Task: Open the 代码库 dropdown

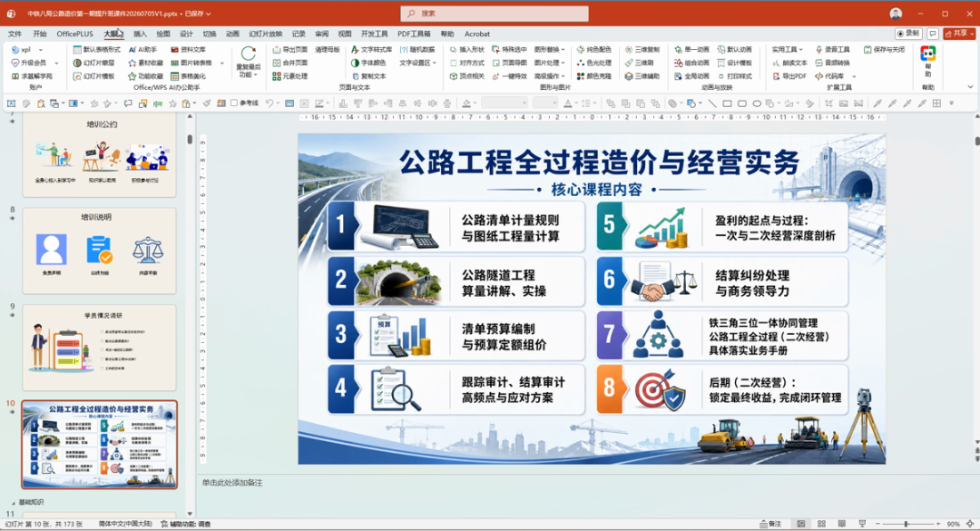Action: click(854, 76)
